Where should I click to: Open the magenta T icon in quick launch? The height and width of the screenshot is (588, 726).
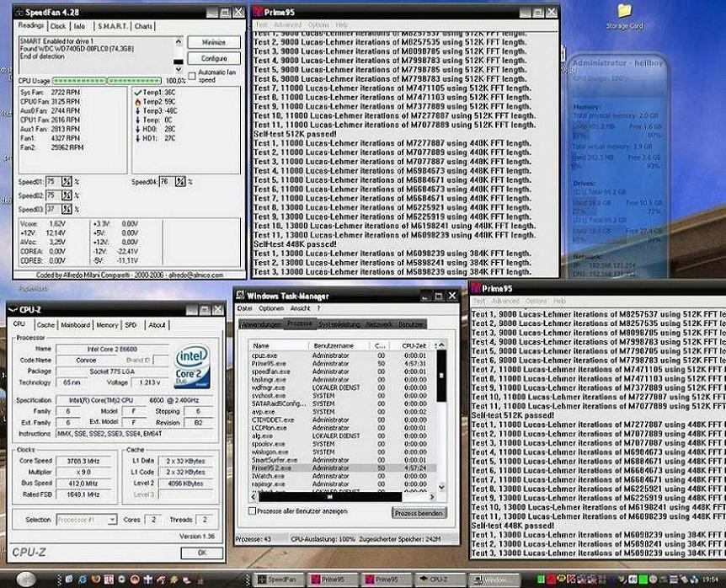[x=109, y=580]
